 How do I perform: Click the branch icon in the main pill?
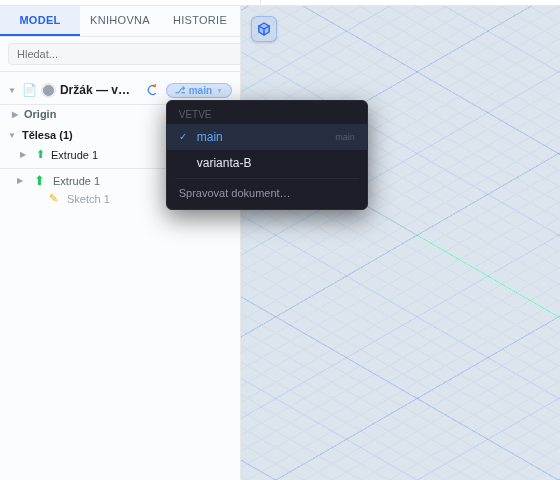pos(180,90)
